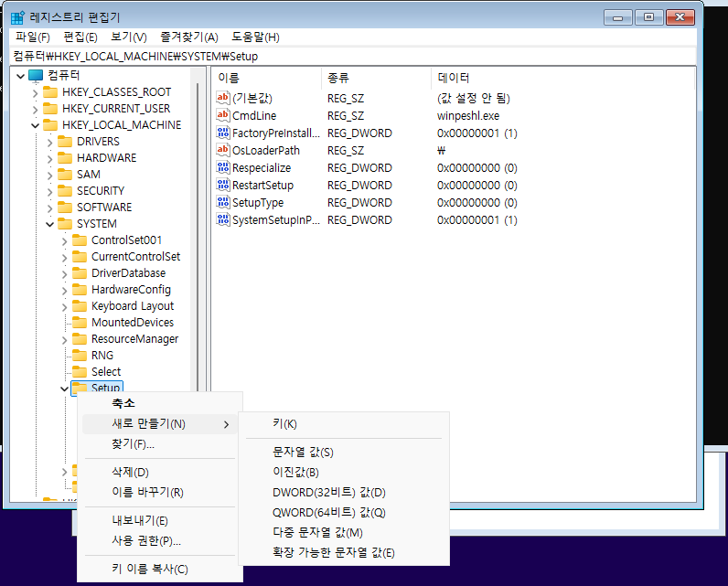Choose 키 이름 복사(C) in context menu
728x586 pixels.
point(160,569)
